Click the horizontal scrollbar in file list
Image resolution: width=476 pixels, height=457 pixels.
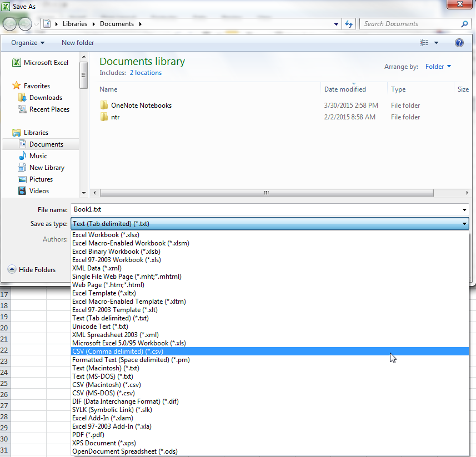pyautogui.click(x=267, y=193)
